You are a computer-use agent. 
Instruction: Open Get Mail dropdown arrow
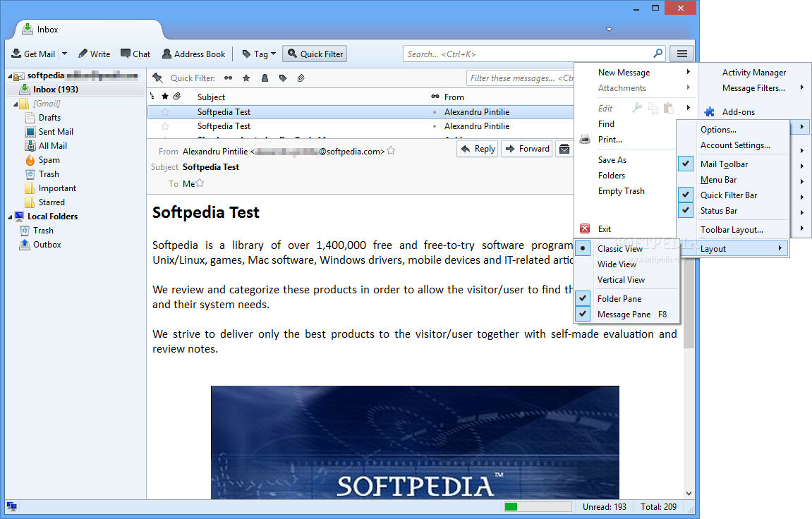tap(64, 54)
